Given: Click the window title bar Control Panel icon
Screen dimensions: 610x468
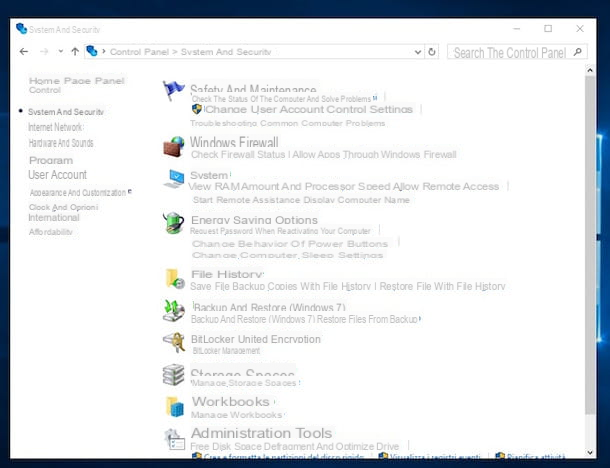Looking at the screenshot, I should [21, 29].
